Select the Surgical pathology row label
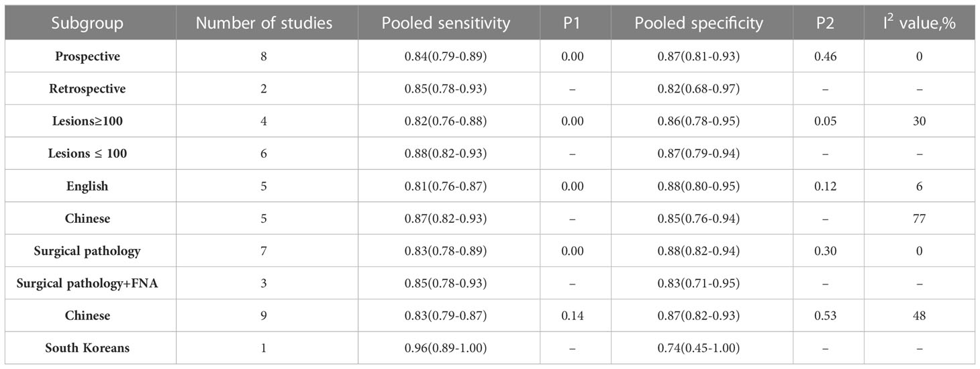Image resolution: width=980 pixels, height=369 pixels. pyautogui.click(x=88, y=251)
